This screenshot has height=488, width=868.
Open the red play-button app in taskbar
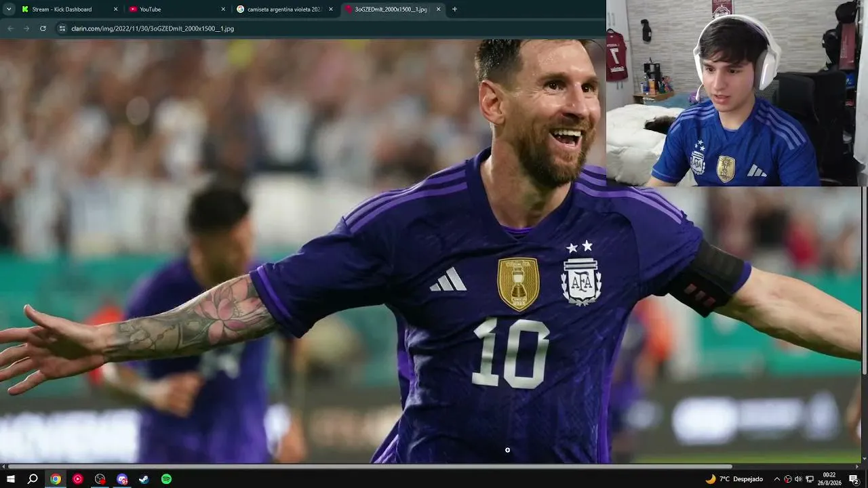point(78,479)
